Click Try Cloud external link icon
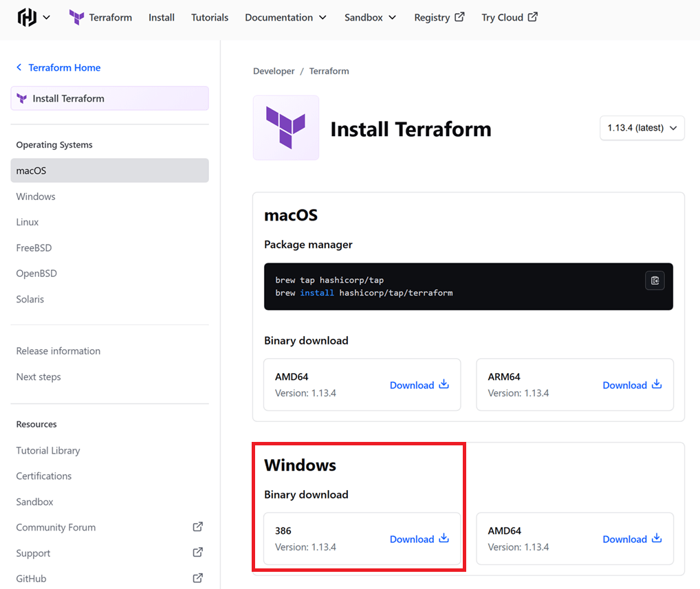Screen dimensions: 700x589 (533, 17)
